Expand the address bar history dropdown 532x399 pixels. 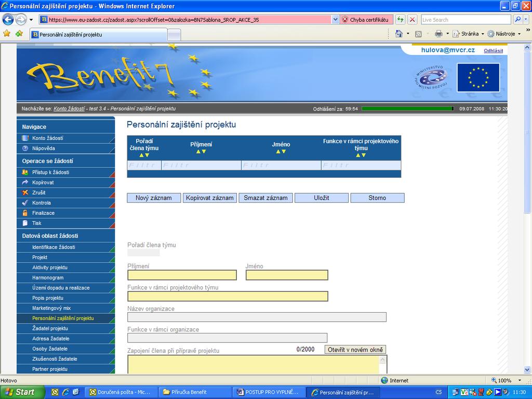pos(335,20)
